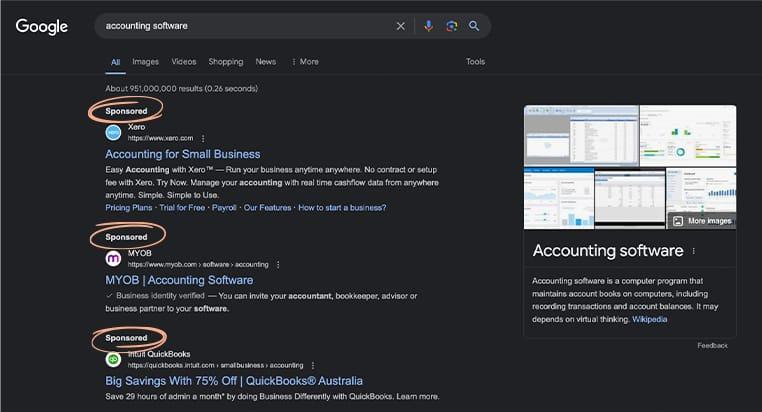This screenshot has height=412, width=762.
Task: Open bottom-left knowledge panel chart thumbnail
Action: click(559, 198)
